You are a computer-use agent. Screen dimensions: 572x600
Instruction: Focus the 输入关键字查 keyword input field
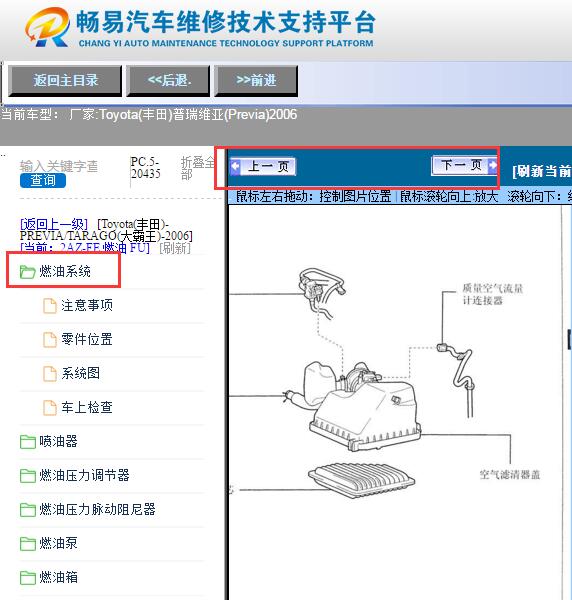coord(59,166)
